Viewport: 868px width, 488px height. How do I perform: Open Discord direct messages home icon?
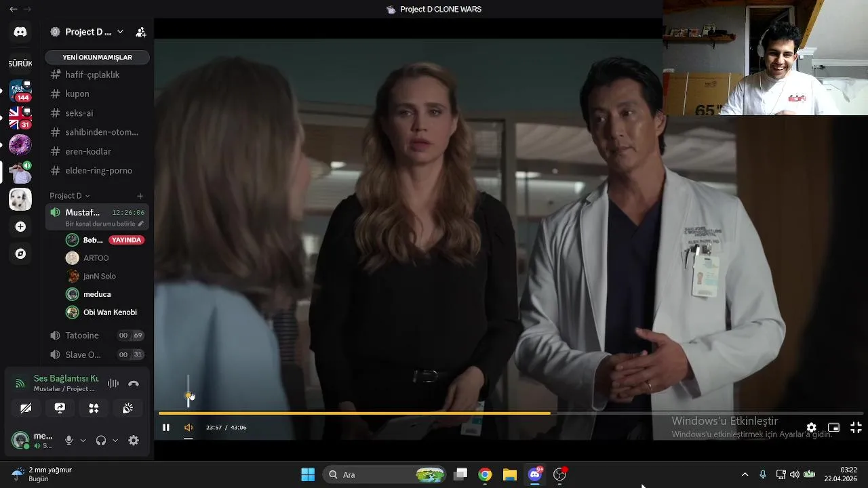[20, 32]
